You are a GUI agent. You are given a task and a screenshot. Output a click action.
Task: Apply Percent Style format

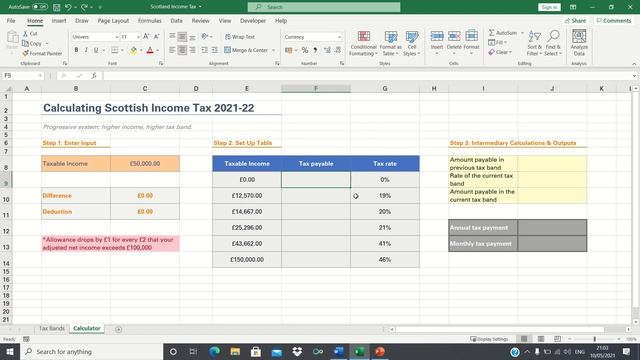point(305,50)
